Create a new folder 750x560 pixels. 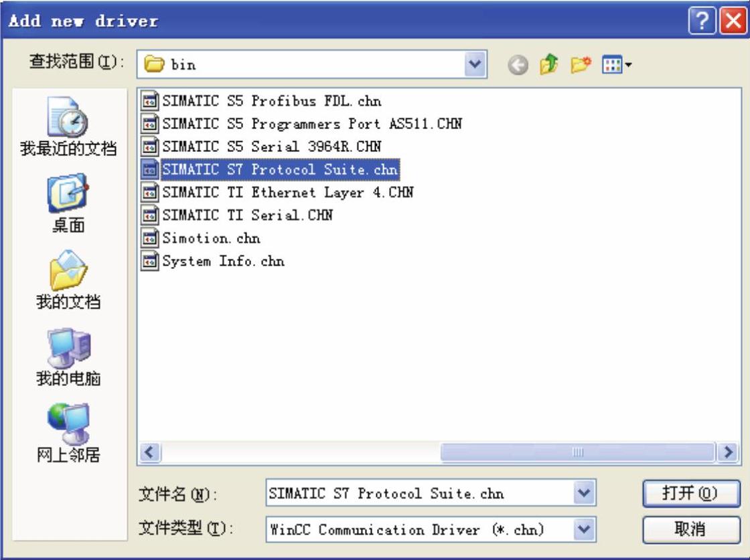(x=581, y=64)
